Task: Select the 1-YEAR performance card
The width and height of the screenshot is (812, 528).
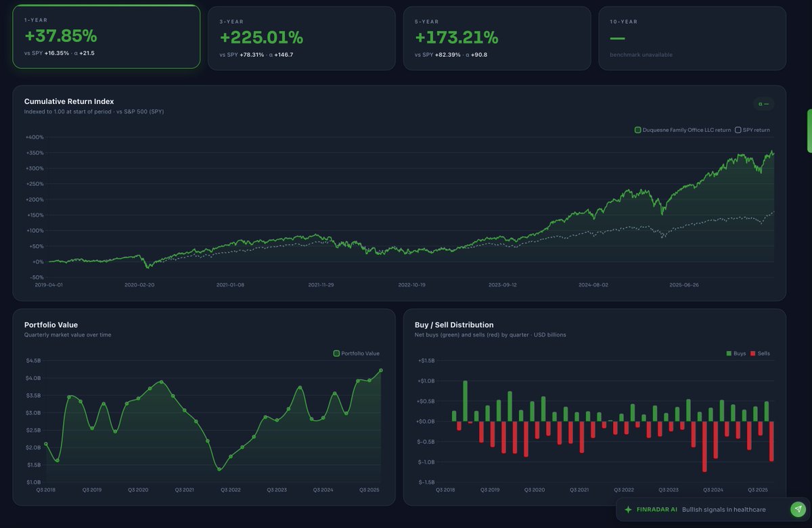Action: pyautogui.click(x=106, y=37)
